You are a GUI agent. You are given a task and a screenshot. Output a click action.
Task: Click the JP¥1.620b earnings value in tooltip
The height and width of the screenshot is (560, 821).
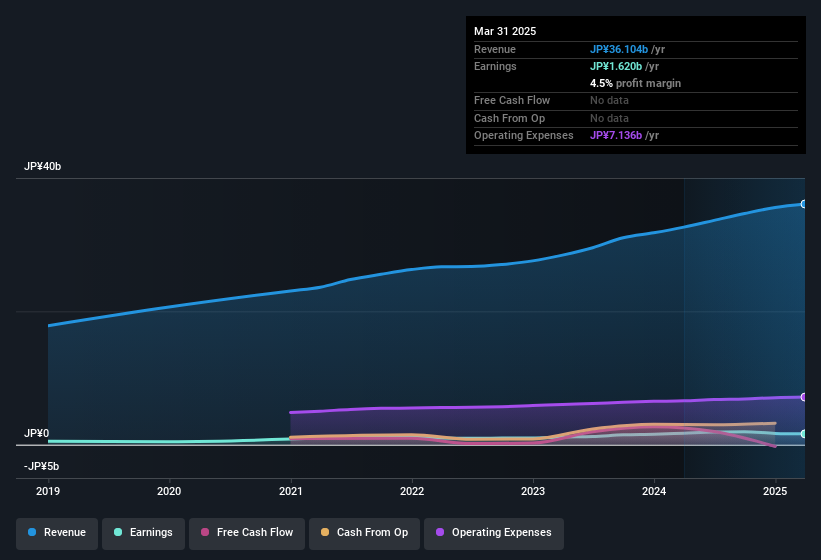616,66
